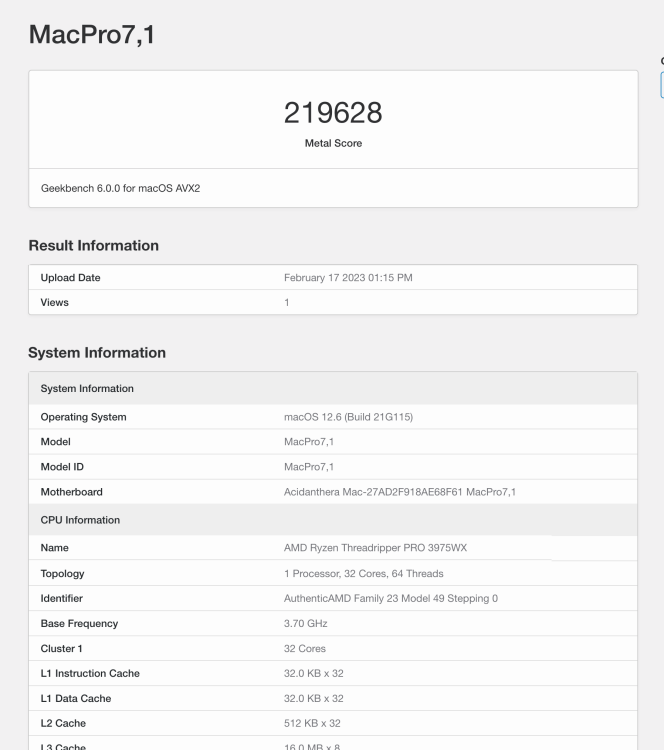Click the L2 Cache label

[63, 723]
